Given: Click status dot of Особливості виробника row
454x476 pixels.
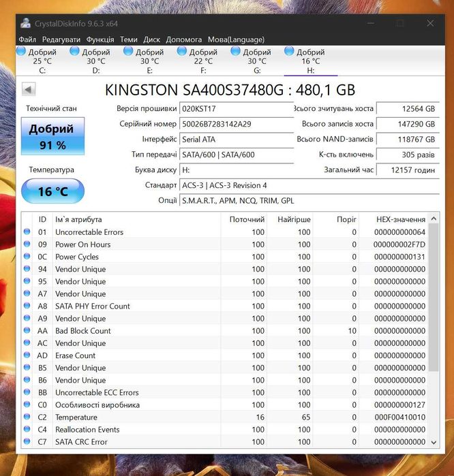Looking at the screenshot, I should (x=27, y=404).
